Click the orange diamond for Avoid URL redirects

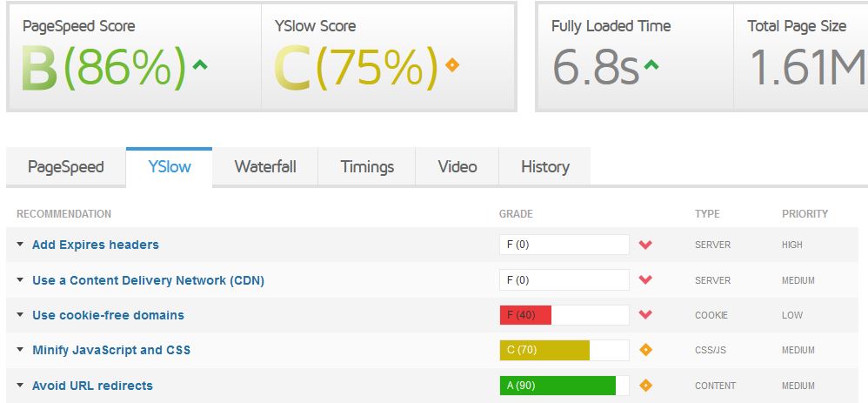coord(645,385)
